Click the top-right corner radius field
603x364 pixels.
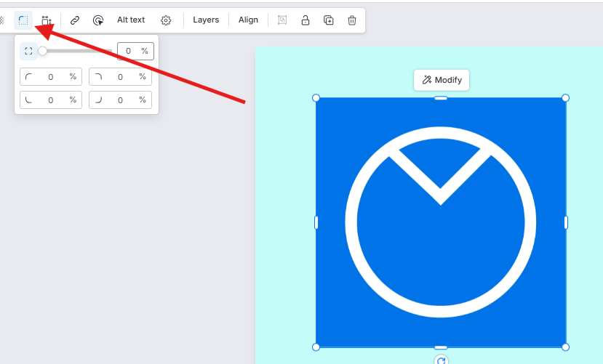pos(121,77)
